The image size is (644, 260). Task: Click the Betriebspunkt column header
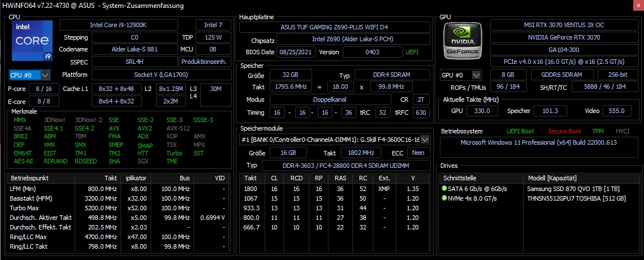[41, 178]
